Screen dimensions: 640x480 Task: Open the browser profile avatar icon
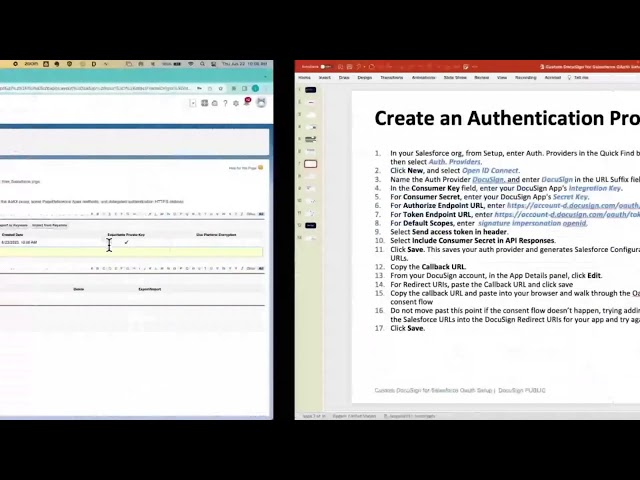click(x=256, y=89)
